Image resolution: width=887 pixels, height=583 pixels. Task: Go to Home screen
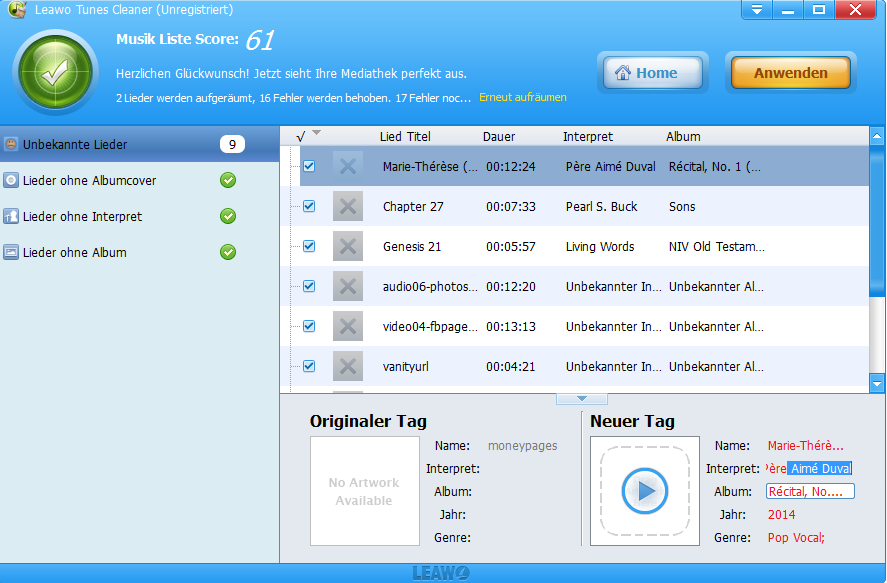click(652, 73)
